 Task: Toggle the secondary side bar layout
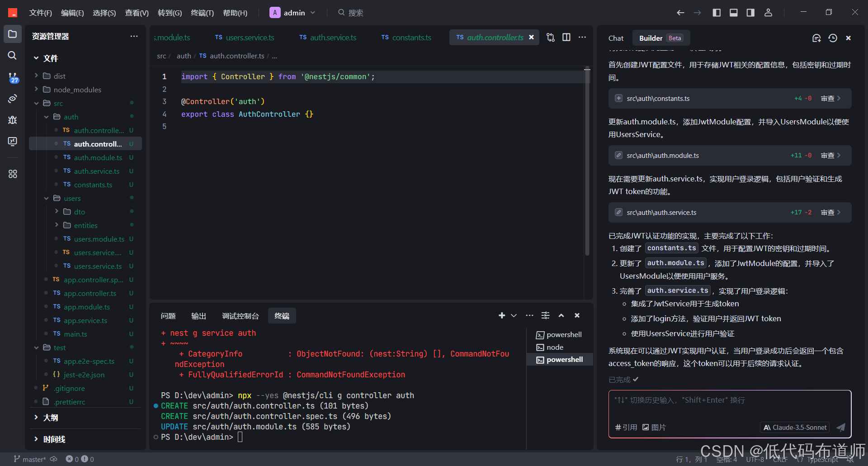coord(750,13)
